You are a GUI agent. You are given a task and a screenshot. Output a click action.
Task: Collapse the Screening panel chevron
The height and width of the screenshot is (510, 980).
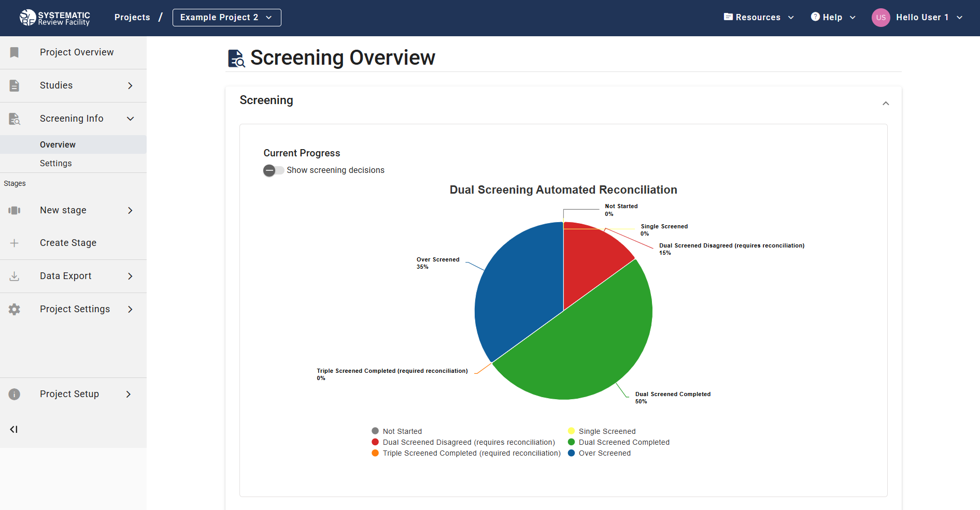click(x=886, y=104)
